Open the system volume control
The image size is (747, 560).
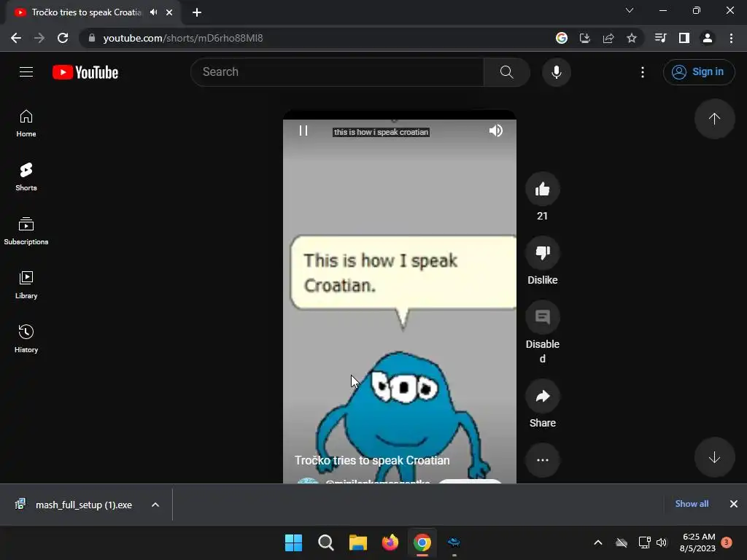pos(662,542)
